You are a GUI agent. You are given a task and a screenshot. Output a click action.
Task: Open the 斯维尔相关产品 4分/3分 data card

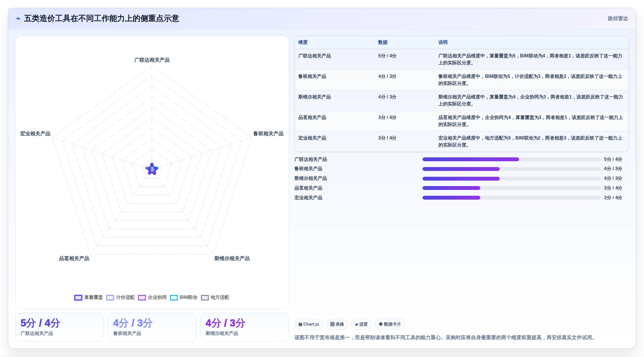[244, 327]
